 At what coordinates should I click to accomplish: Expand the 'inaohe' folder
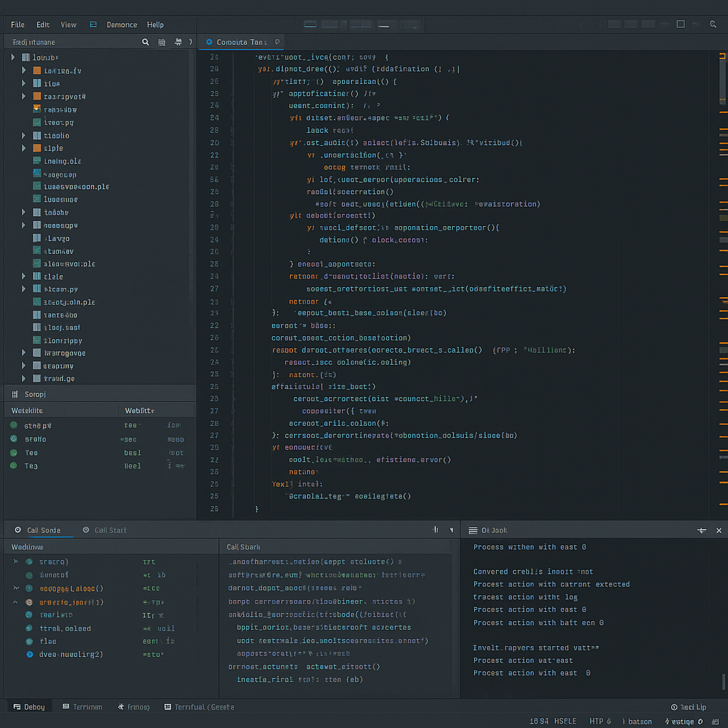coord(23,212)
